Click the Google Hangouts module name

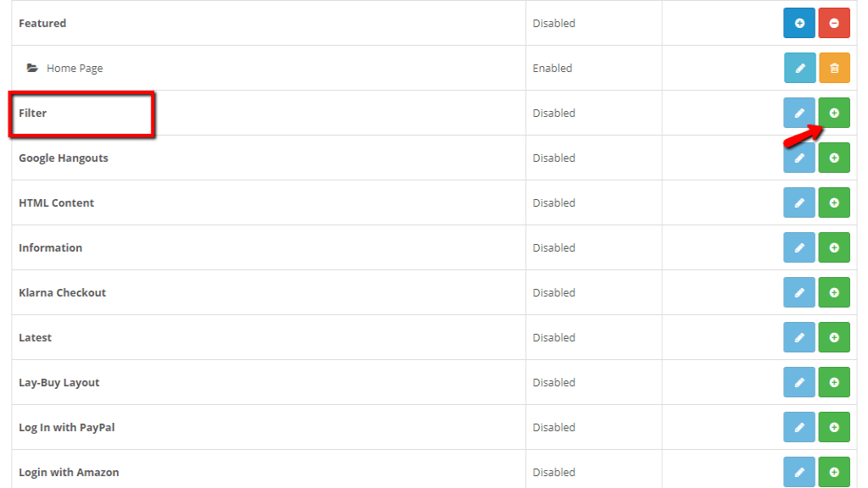64,158
